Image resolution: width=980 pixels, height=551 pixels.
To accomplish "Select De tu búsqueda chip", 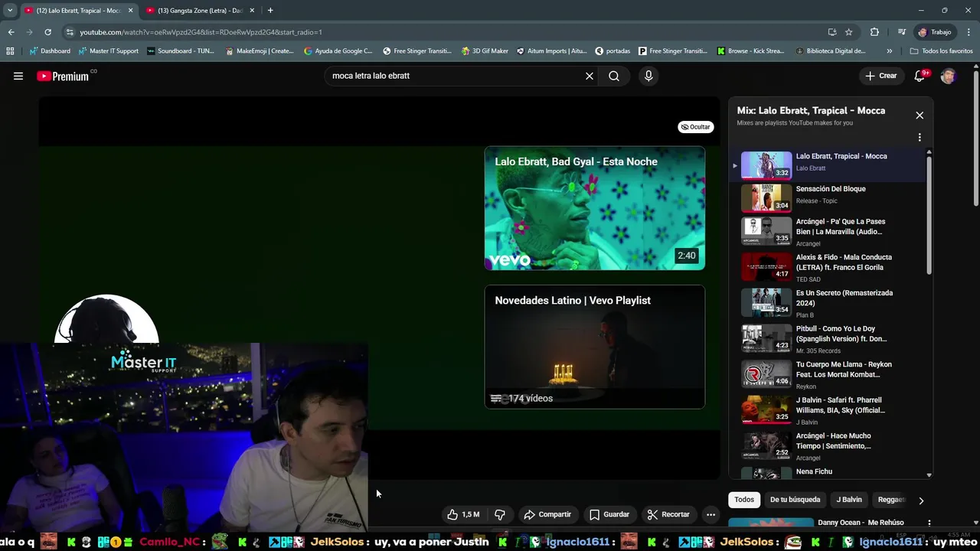I will 795,500.
